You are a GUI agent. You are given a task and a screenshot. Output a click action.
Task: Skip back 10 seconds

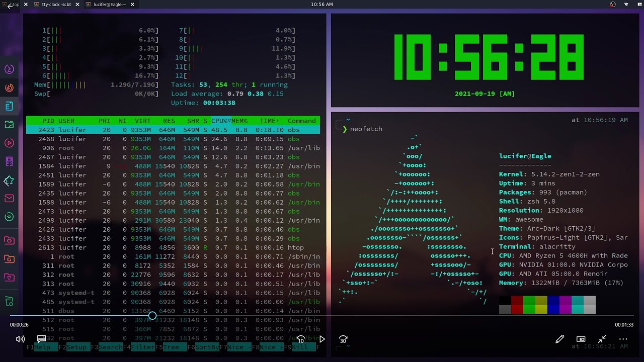[301, 339]
